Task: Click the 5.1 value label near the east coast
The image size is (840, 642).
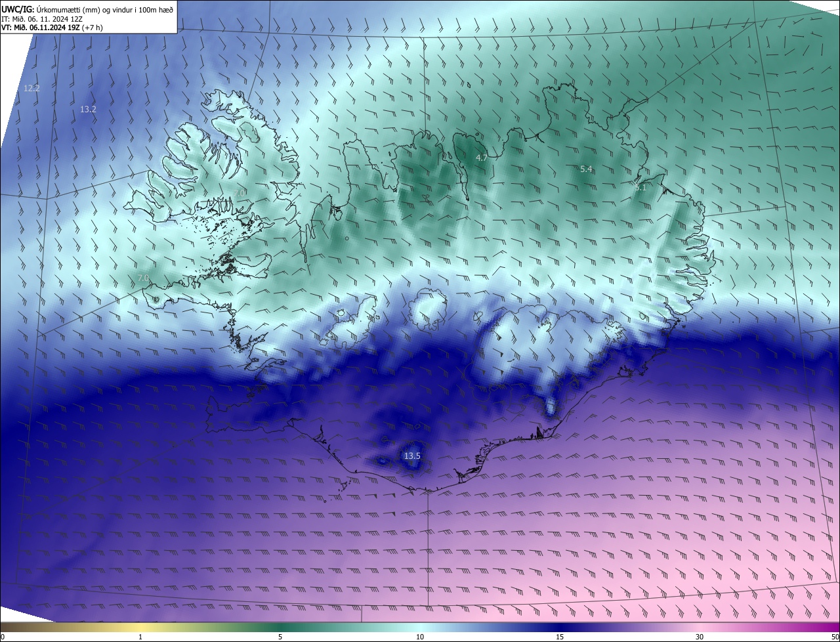Action: [x=640, y=187]
